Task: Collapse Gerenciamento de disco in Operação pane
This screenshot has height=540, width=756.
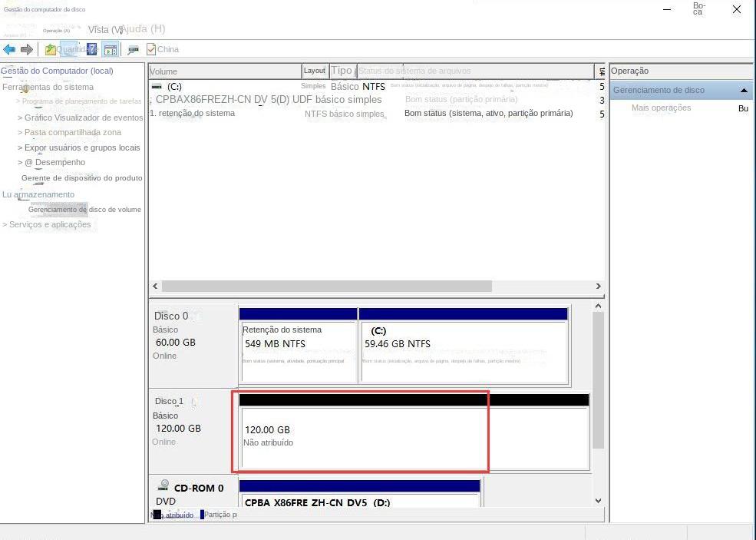Action: 744,90
